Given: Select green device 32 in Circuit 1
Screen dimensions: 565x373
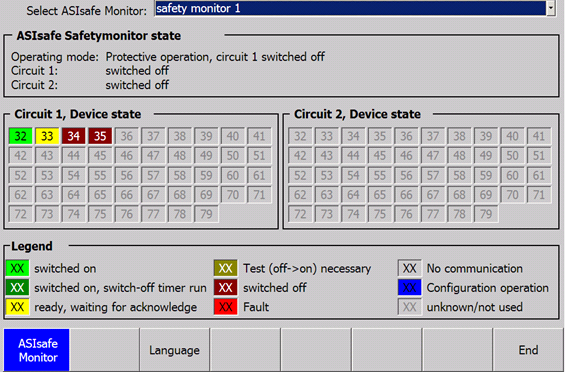Looking at the screenshot, I should (x=21, y=136).
